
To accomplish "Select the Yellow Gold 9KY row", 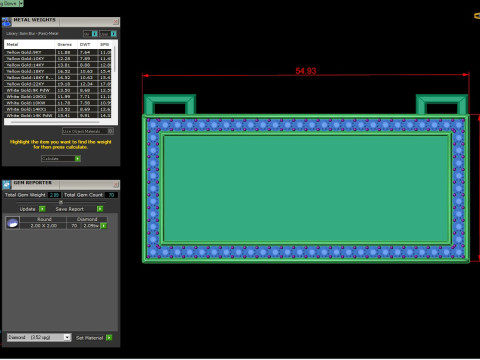I will (58, 52).
